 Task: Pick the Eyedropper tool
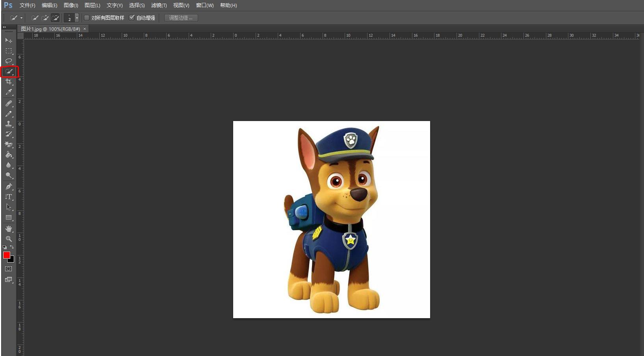click(9, 92)
